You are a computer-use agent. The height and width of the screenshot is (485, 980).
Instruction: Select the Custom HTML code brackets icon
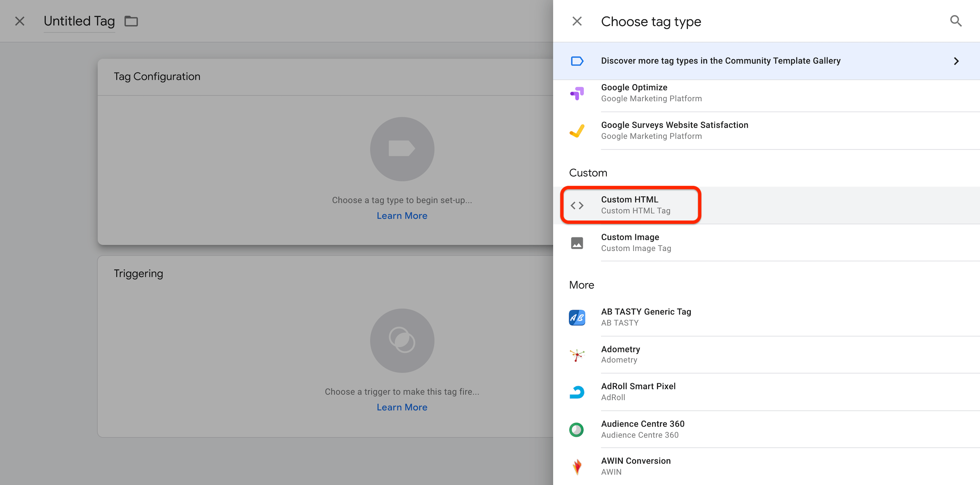pyautogui.click(x=577, y=205)
